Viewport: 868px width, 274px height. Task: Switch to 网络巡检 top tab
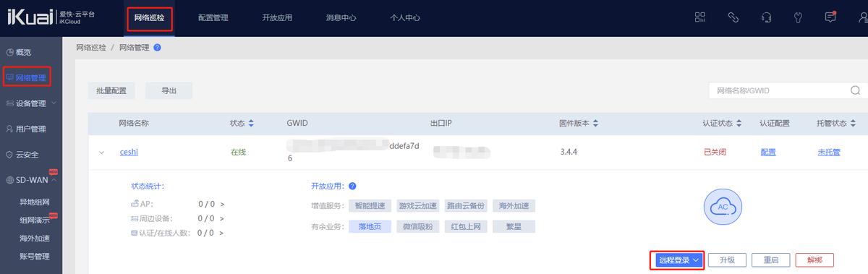(150, 17)
